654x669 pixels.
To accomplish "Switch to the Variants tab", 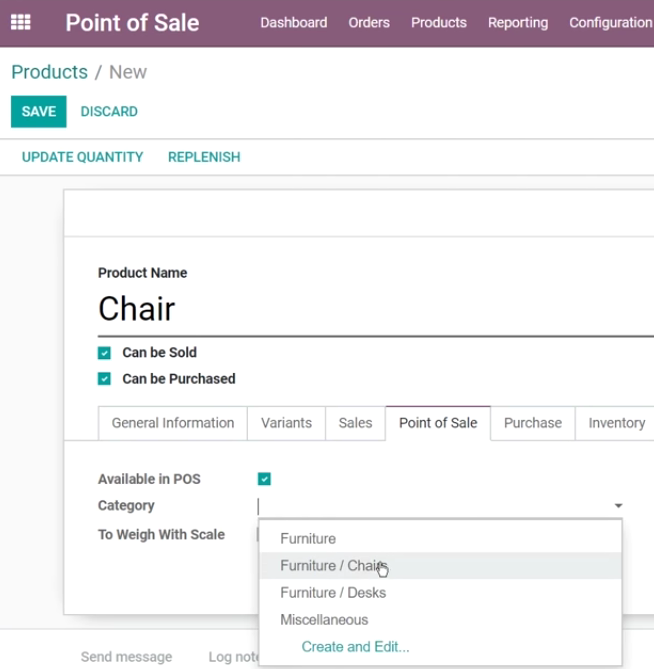I will [x=286, y=423].
